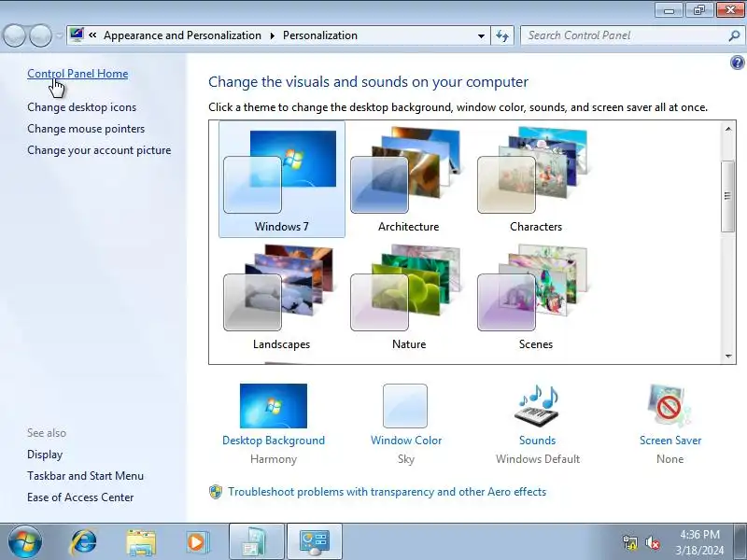Click the Forward navigation button
Viewport: 747px width, 560px height.
coord(40,35)
